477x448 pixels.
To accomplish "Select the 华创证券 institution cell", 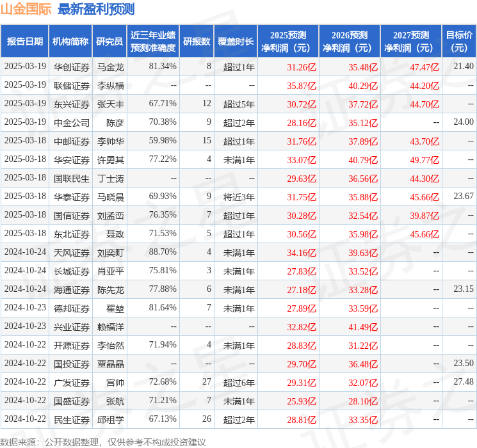I will click(x=72, y=67).
